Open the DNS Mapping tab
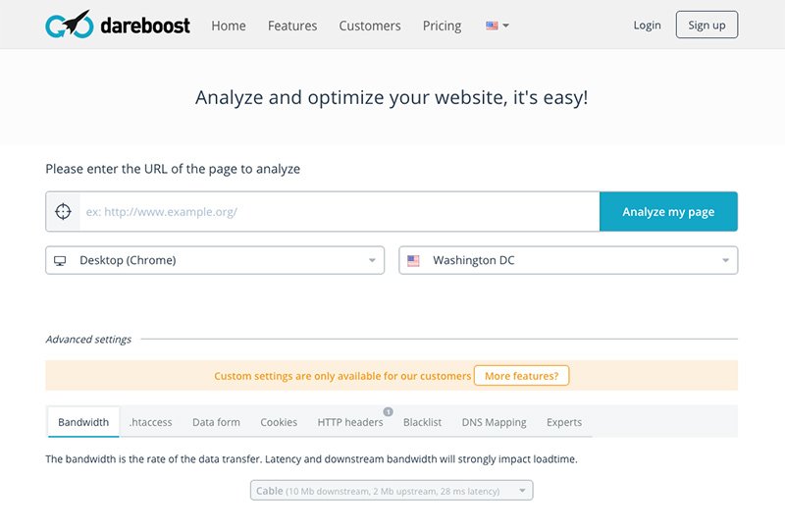This screenshot has height=532, width=785. pyautogui.click(x=494, y=422)
